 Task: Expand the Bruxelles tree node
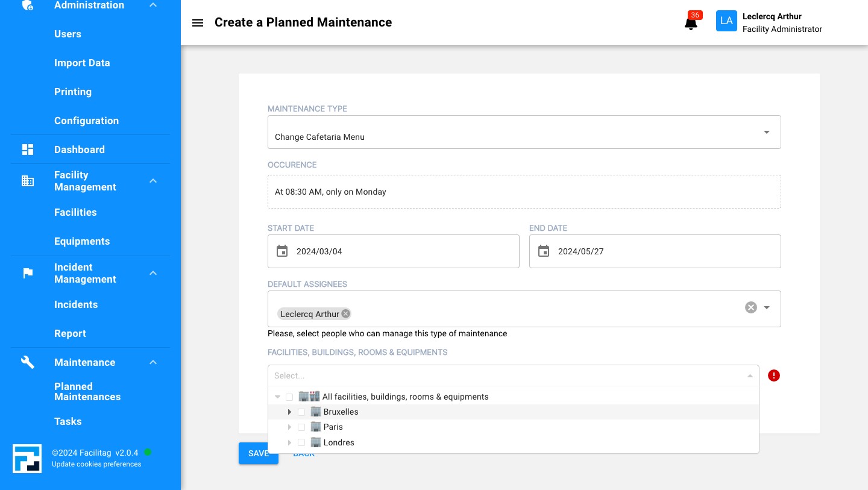(x=290, y=412)
